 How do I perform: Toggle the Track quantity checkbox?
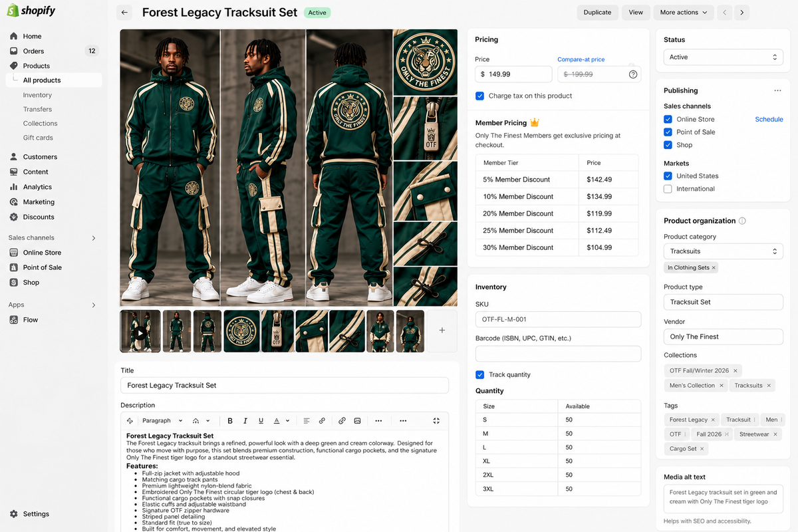tap(479, 374)
